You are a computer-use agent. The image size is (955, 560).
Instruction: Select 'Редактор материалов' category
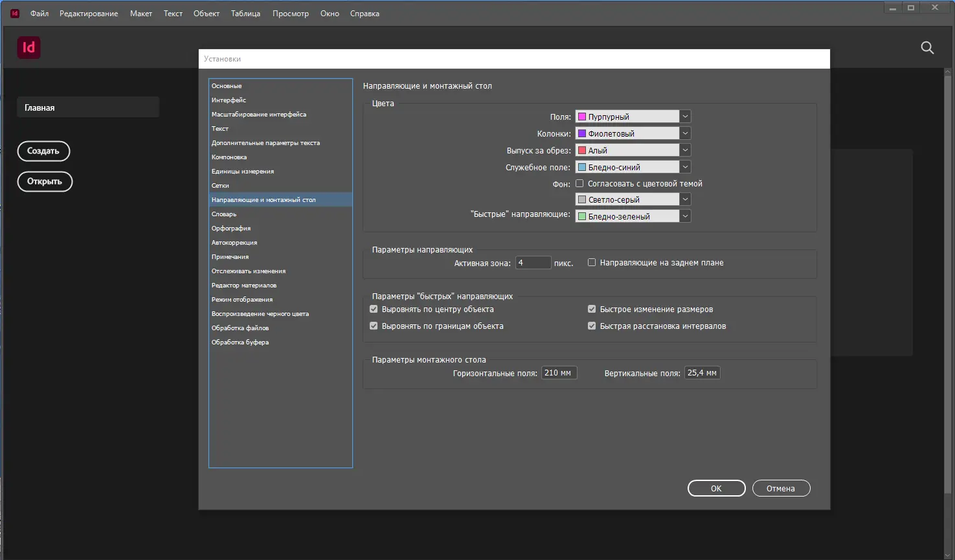click(281, 286)
